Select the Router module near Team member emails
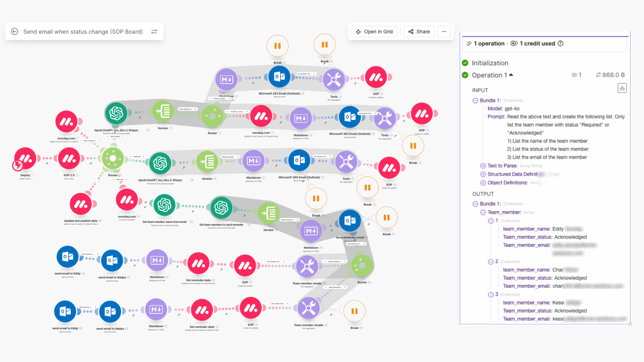The image size is (644, 362). click(362, 265)
